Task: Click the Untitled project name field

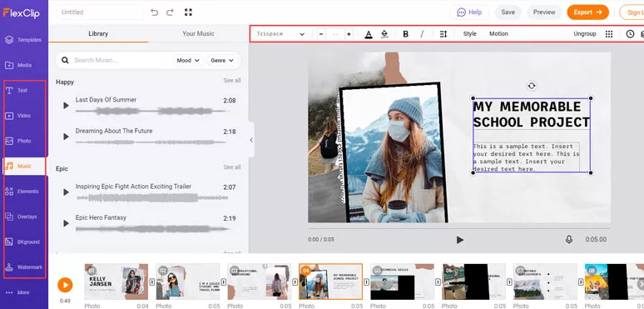Action: [x=100, y=12]
